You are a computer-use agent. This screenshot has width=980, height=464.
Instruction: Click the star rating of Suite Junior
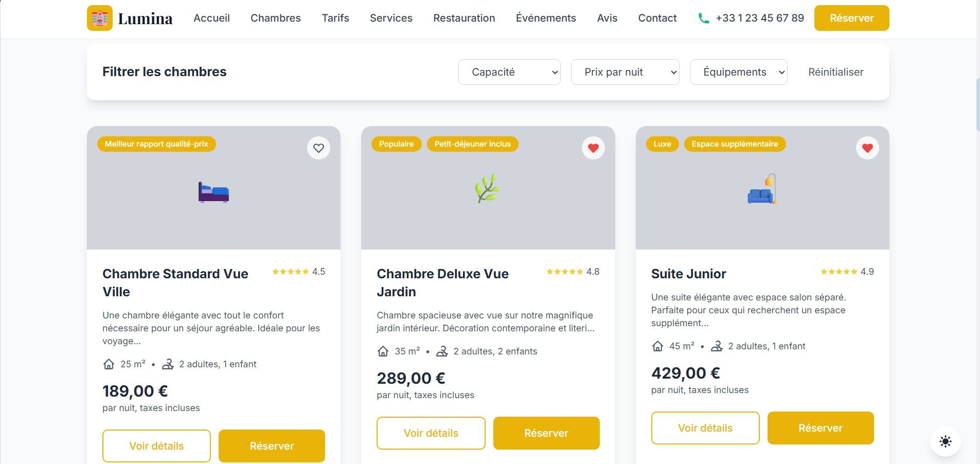[839, 272]
